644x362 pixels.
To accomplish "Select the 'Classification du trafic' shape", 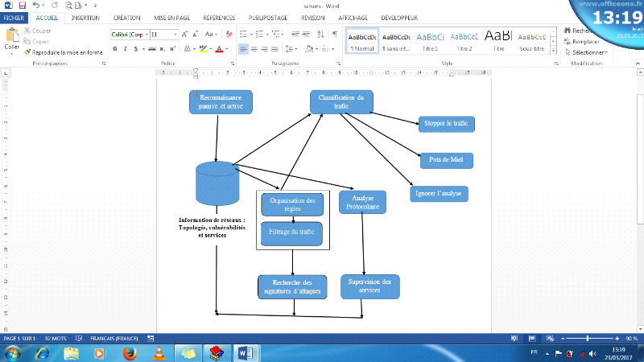I will (341, 101).
